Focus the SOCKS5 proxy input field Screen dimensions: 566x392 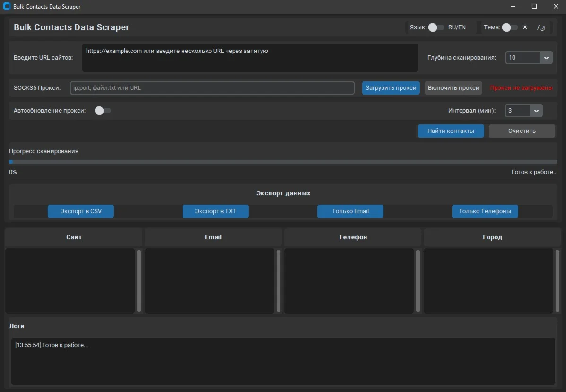(212, 88)
